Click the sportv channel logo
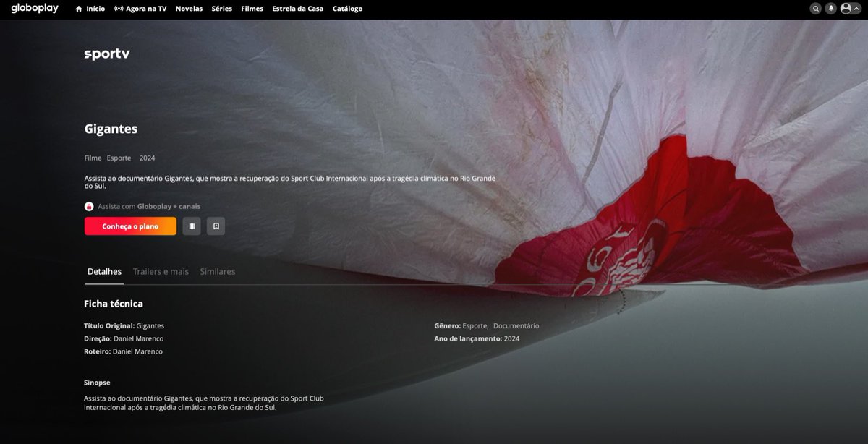 tap(107, 54)
